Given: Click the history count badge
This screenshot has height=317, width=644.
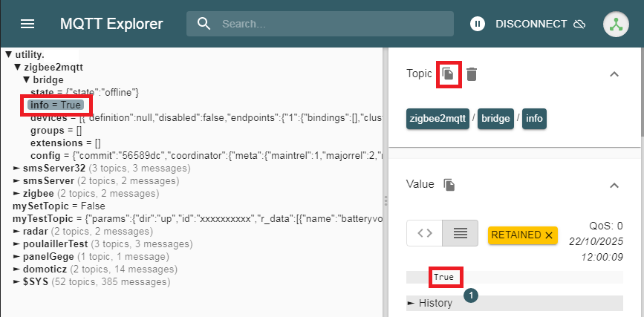Looking at the screenshot, I should (472, 295).
